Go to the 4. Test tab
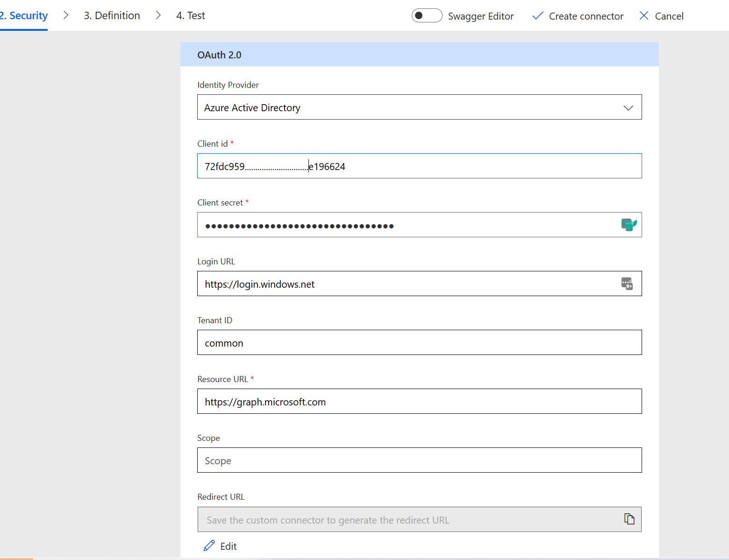The width and height of the screenshot is (729, 560). point(191,16)
